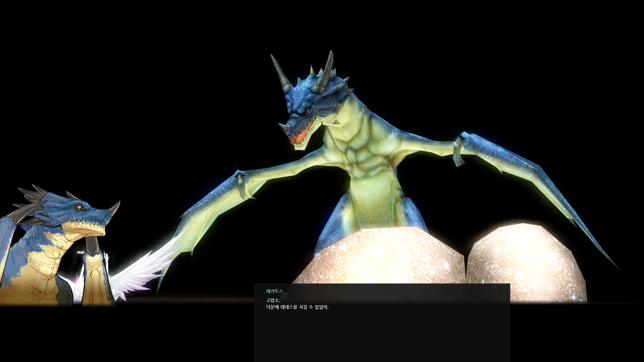Viewport: 644px width, 362px height.
Task: Click the text 덕분에 레네스를 지킬 수 있었어.
Action: (x=297, y=307)
